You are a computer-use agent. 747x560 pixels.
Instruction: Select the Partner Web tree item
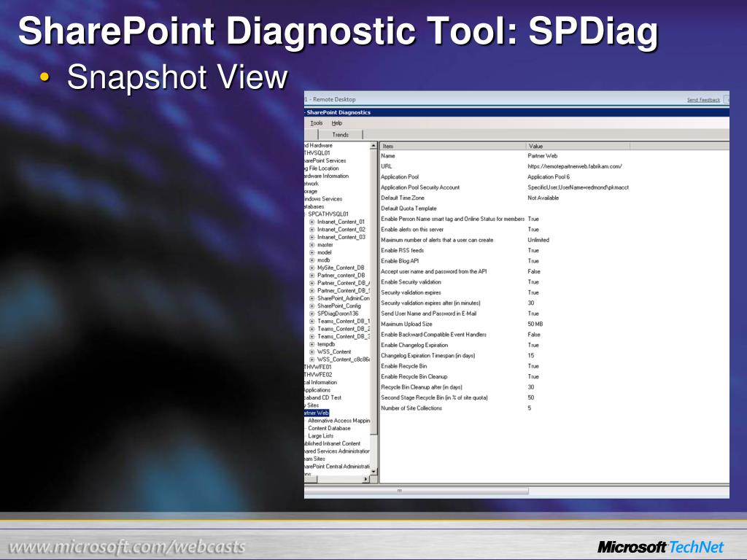[317, 413]
